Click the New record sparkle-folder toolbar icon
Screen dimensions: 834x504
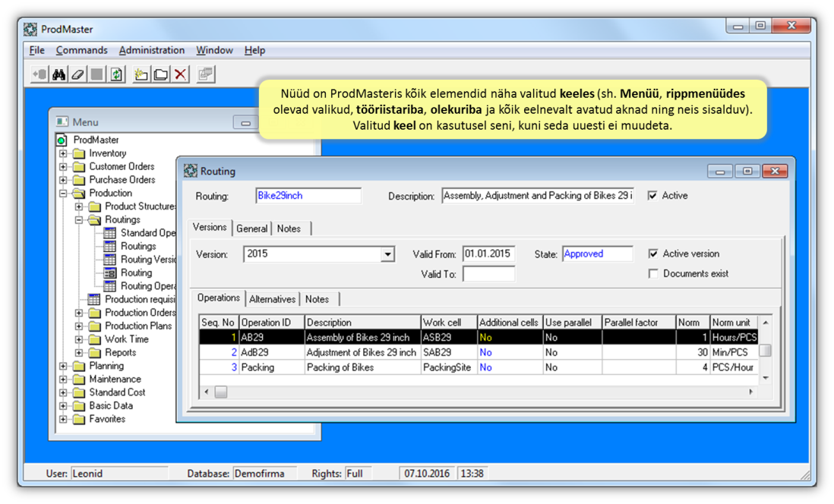coord(141,74)
